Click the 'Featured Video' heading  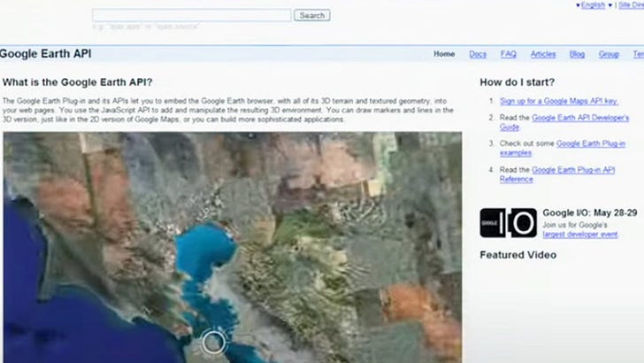[x=517, y=255]
